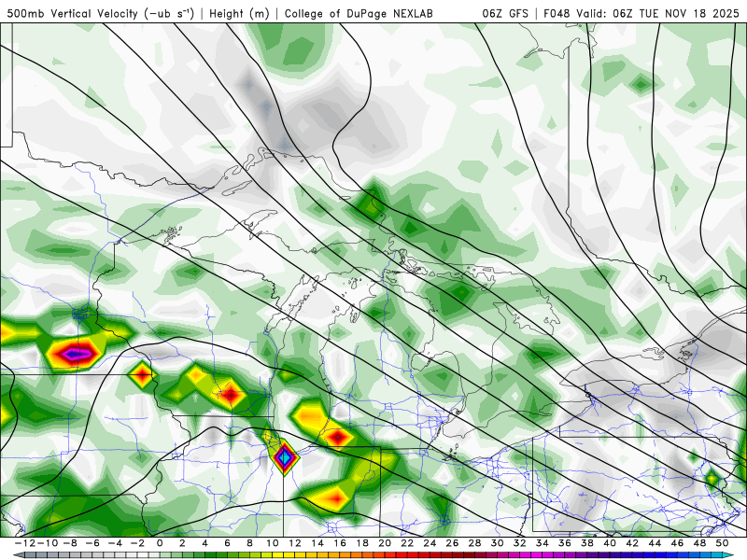The height and width of the screenshot is (560, 747).
Task: Click the cyan right arrow end of color bar
Action: click(x=729, y=555)
